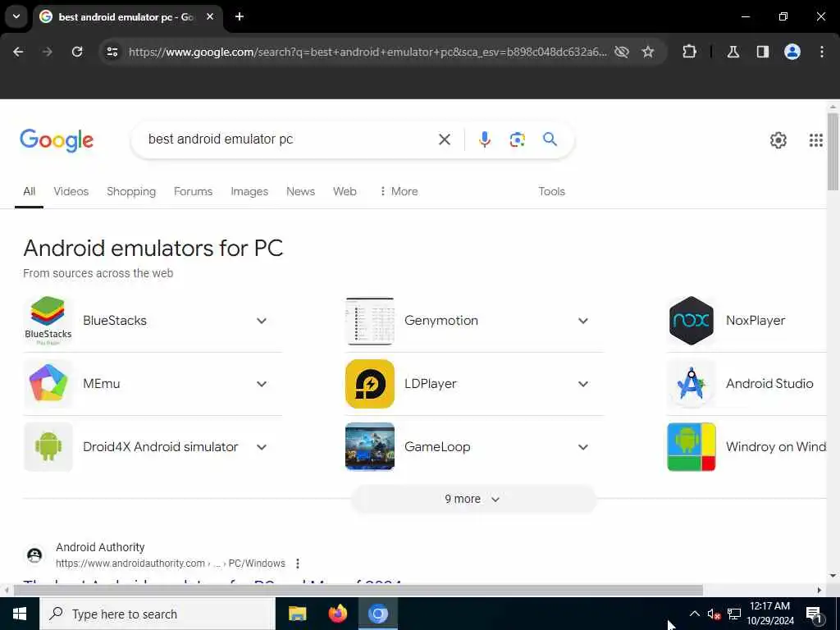
Task: Open Chrome Labs flask icon
Action: (x=733, y=52)
